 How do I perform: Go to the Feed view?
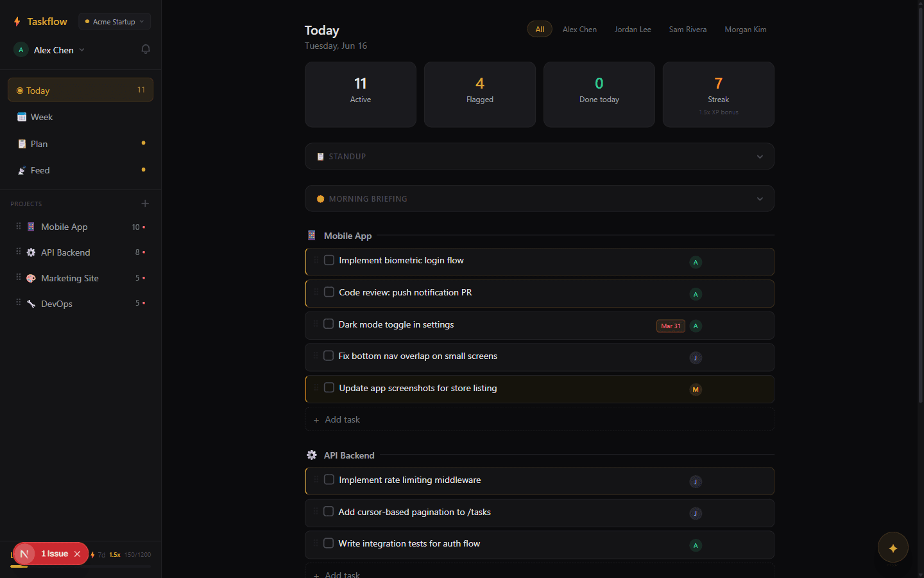(80, 170)
